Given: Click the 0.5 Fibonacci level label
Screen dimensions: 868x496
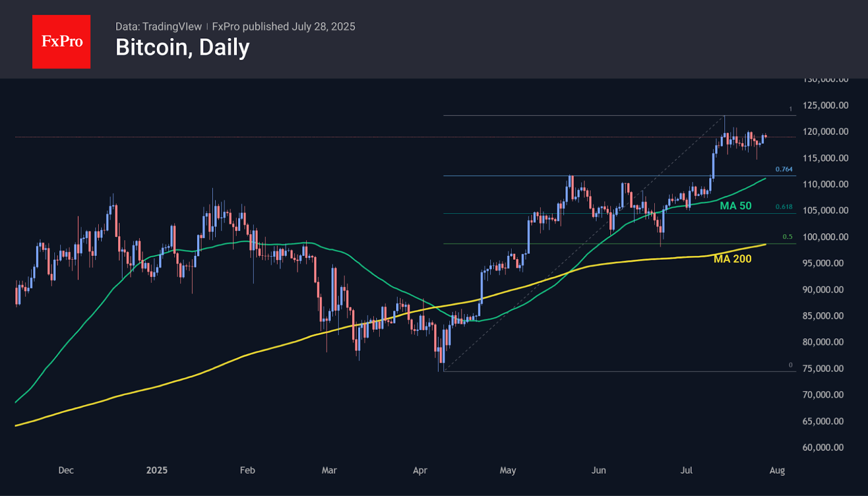Looking at the screenshot, I should coord(787,237).
